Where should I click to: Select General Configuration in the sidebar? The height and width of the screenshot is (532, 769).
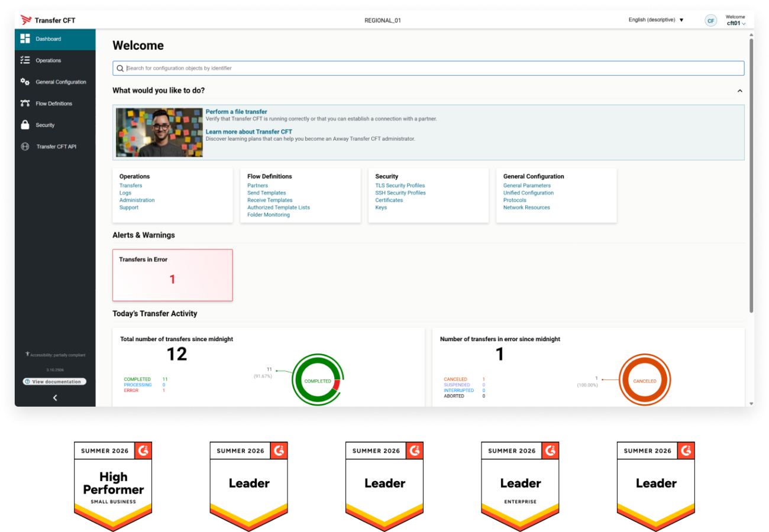coord(55,82)
